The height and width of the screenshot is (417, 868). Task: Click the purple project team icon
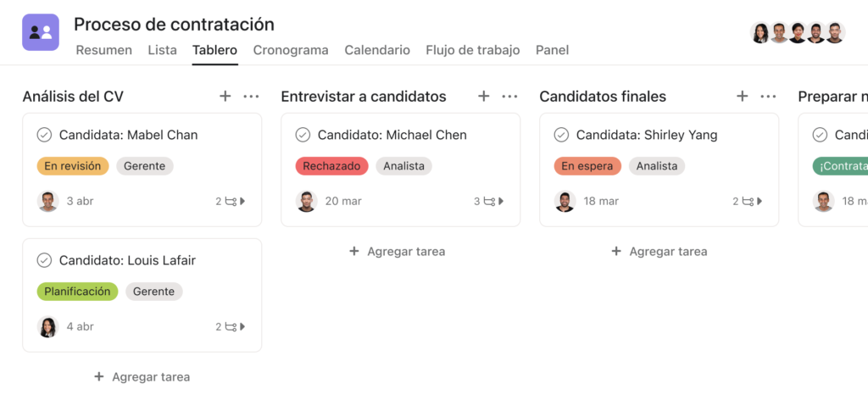[41, 33]
